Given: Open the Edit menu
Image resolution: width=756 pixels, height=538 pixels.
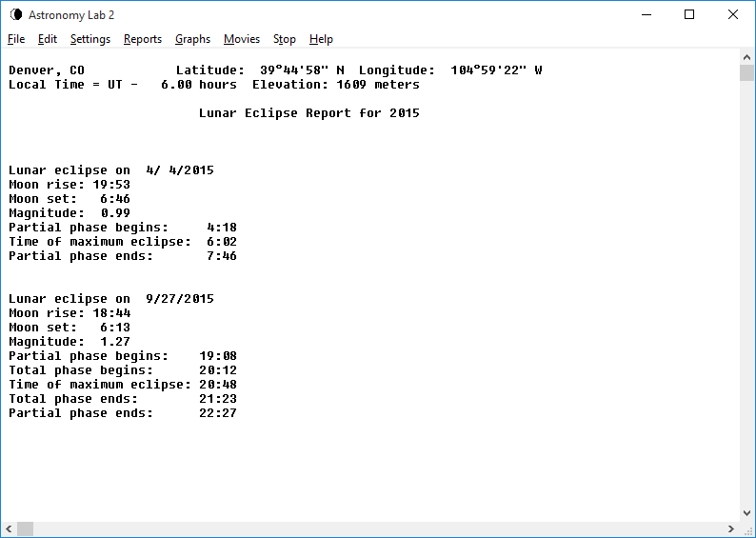Looking at the screenshot, I should pos(48,39).
